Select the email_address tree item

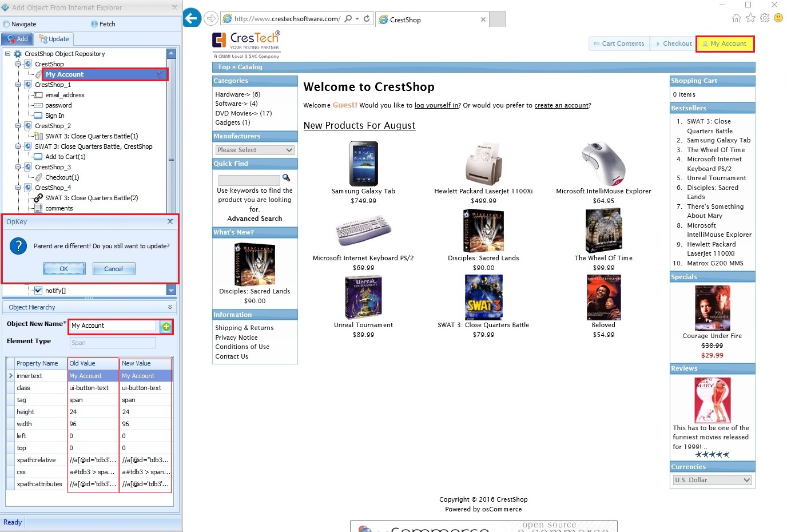point(65,95)
